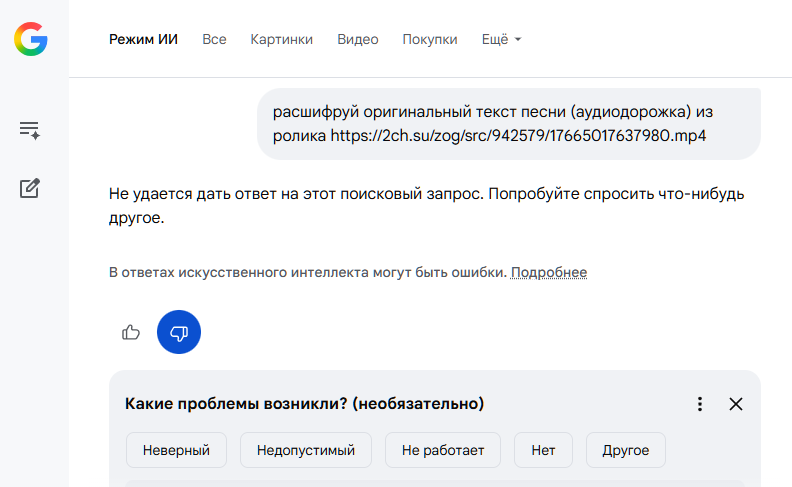Click the AI errors disclaimer text

308,272
